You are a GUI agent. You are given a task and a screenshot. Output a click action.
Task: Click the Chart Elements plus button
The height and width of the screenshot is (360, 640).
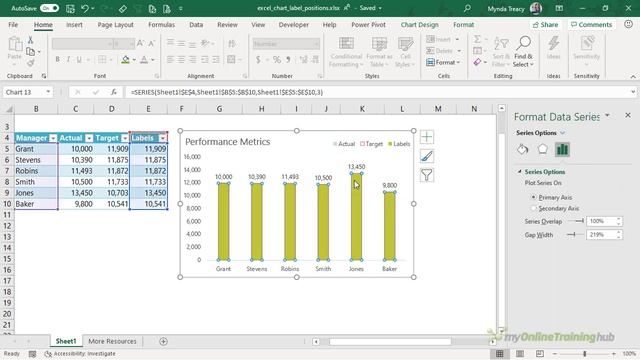(x=427, y=137)
